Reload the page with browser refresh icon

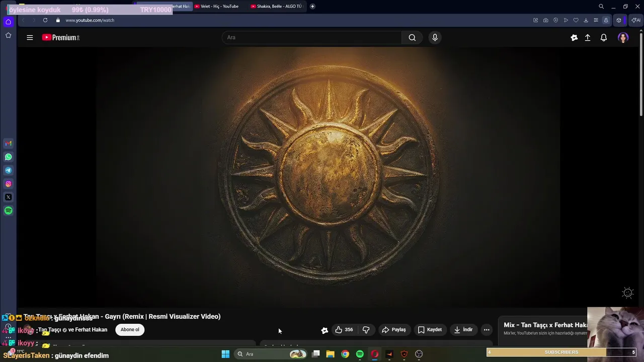click(45, 20)
